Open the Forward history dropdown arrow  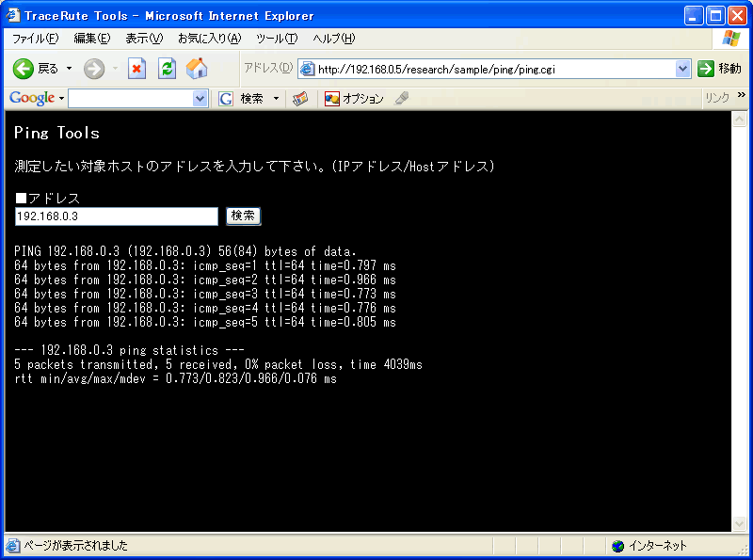coord(115,69)
